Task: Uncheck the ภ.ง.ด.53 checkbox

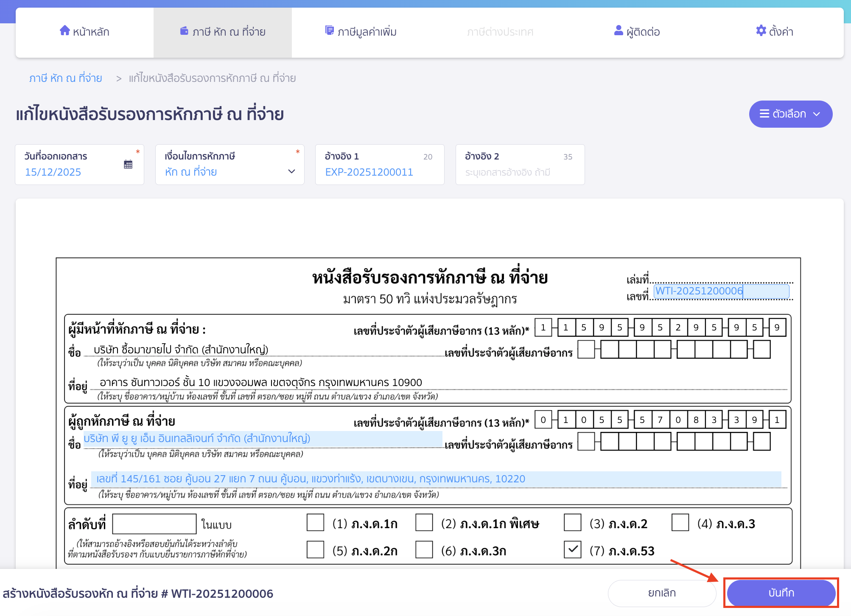Action: coord(572,550)
